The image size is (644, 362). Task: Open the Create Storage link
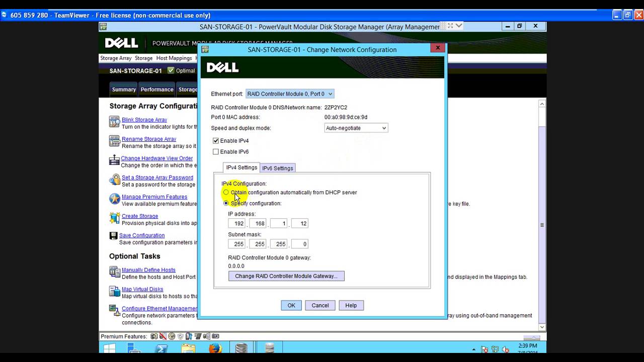[140, 216]
